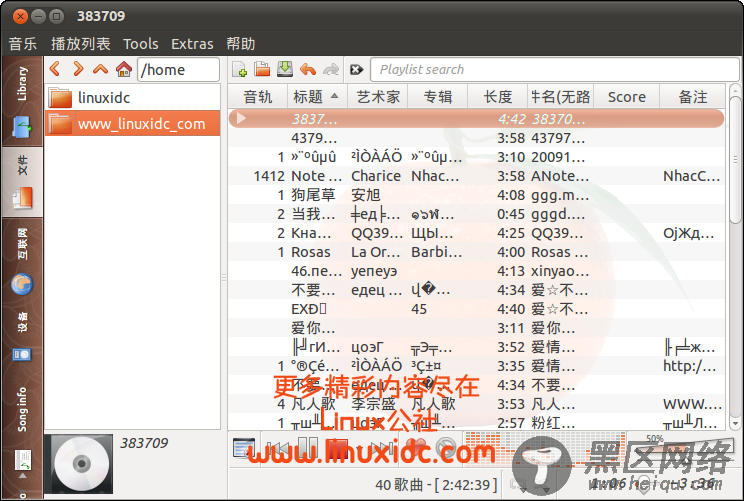Viewport: 744px width, 501px height.
Task: Go back in the file browser
Action: point(56,69)
